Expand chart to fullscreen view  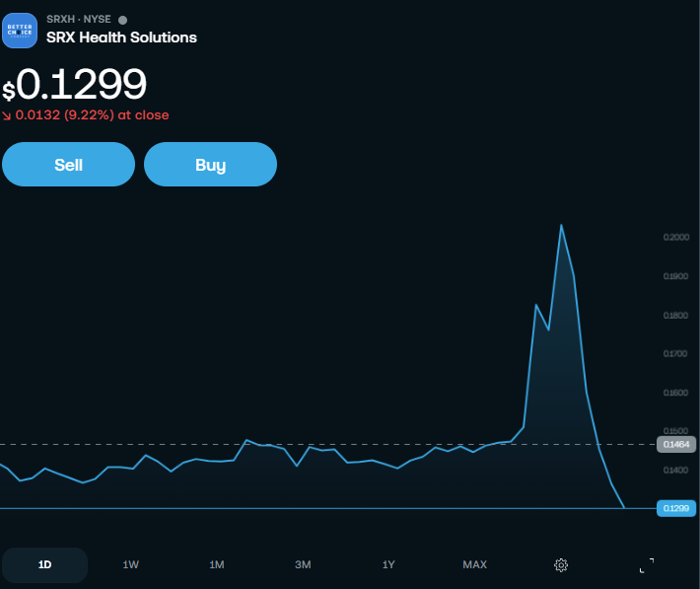tap(647, 565)
